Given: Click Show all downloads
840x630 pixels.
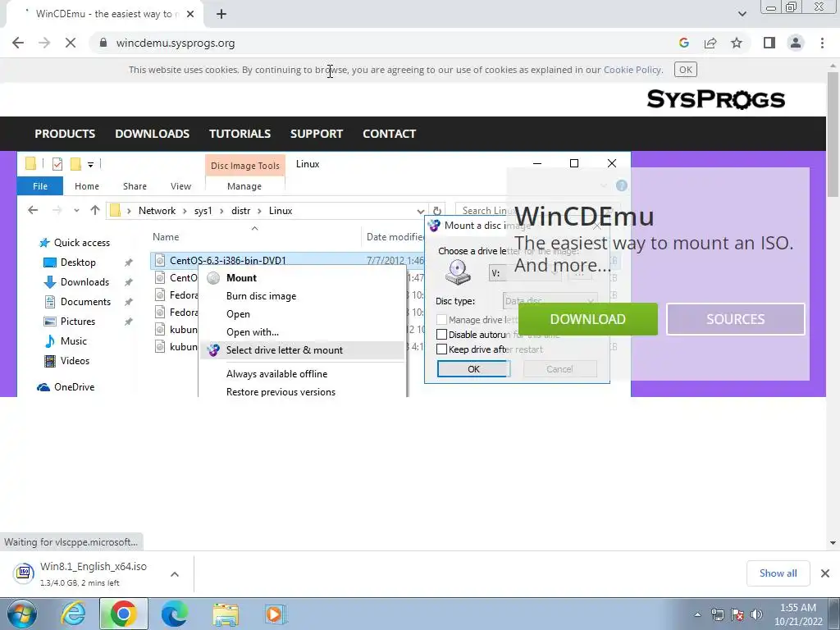Looking at the screenshot, I should (x=778, y=573).
